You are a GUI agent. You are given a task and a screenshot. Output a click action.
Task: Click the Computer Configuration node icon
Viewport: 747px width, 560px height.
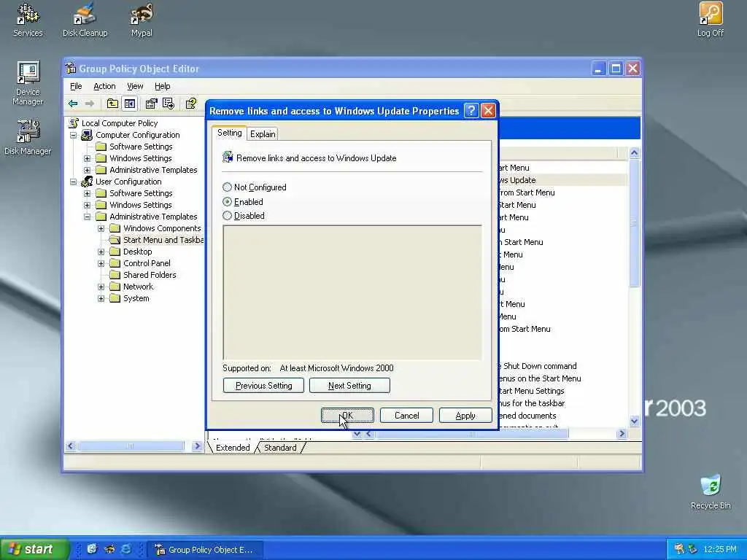87,135
